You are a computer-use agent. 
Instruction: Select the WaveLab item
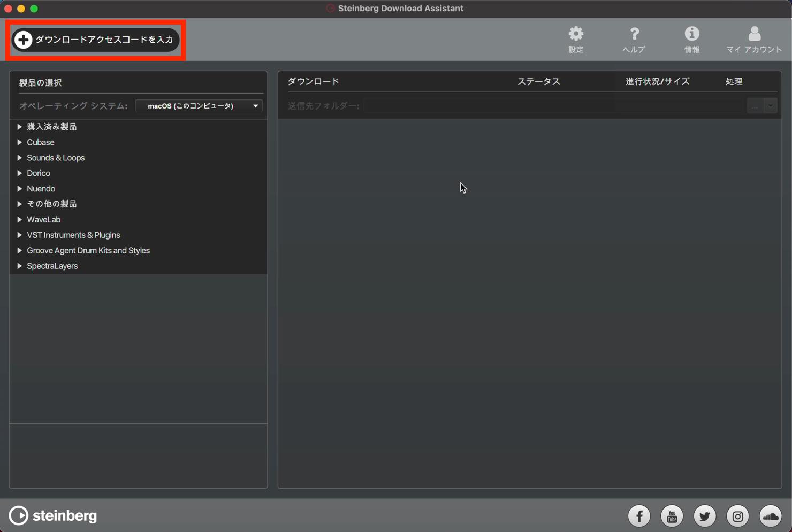pos(43,219)
